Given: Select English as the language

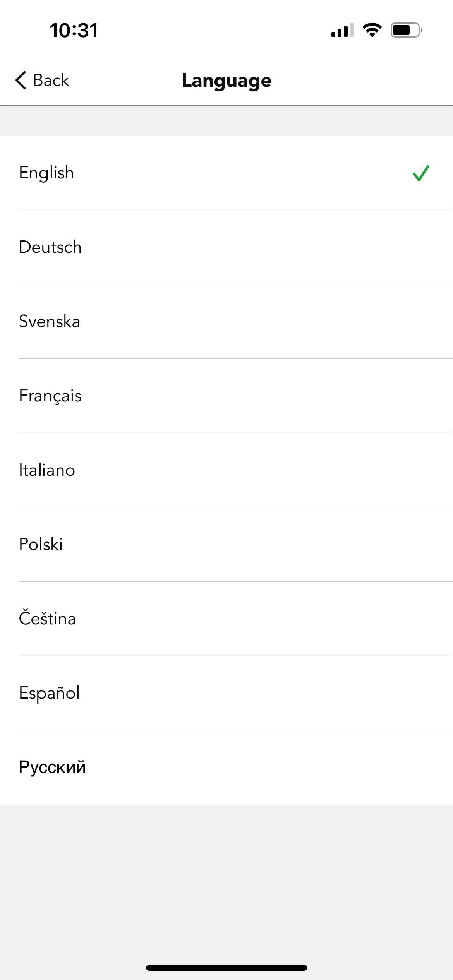Looking at the screenshot, I should click(x=226, y=173).
